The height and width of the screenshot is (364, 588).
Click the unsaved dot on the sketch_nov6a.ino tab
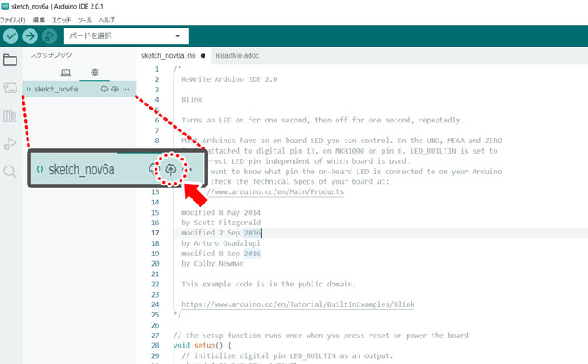(x=203, y=56)
